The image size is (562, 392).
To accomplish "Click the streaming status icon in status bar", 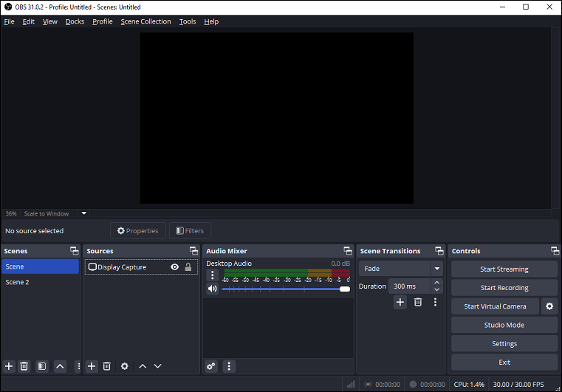I will coord(368,385).
